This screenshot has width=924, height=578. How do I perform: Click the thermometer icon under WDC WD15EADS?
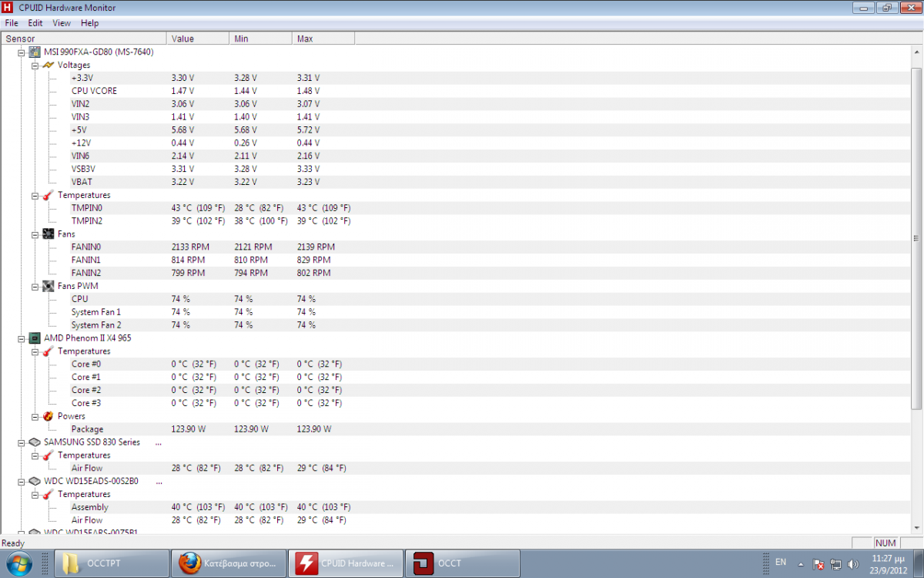tap(49, 494)
